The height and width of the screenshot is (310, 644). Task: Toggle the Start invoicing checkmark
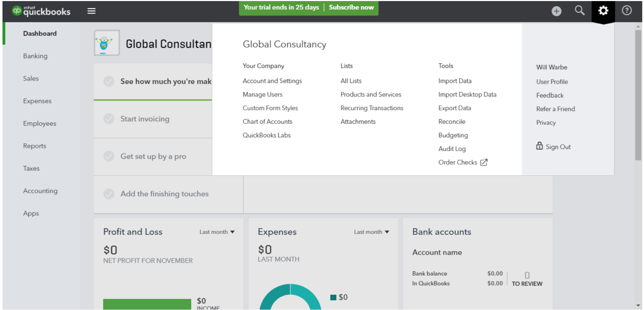click(x=109, y=119)
